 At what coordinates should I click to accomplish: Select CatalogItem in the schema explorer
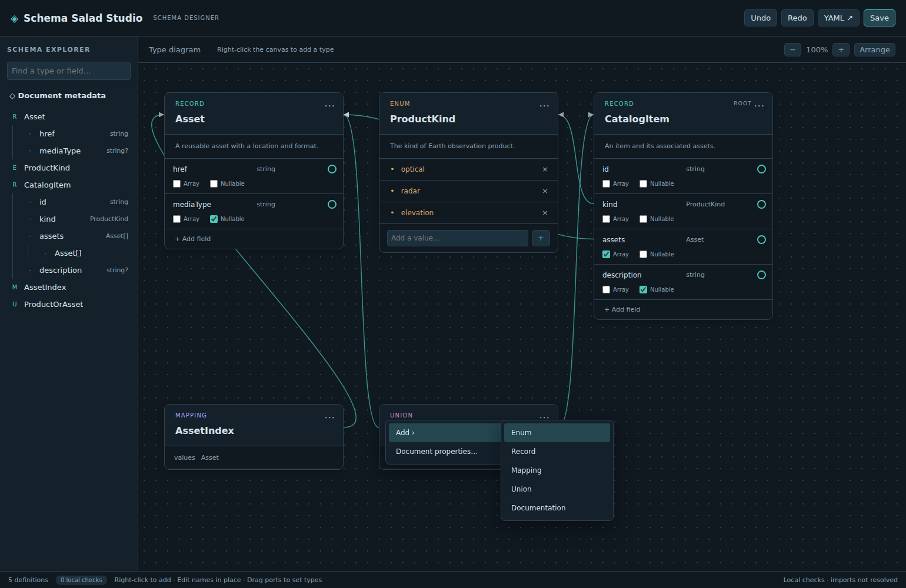pos(69,185)
